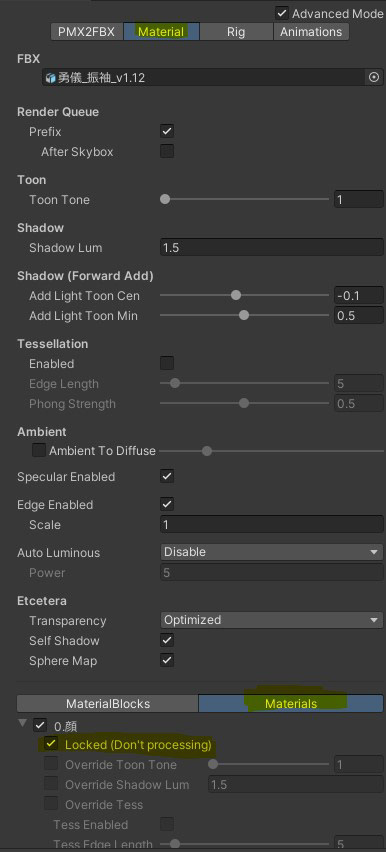This screenshot has height=852, width=386.
Task: Click the Edge Scale input field
Action: point(272,525)
